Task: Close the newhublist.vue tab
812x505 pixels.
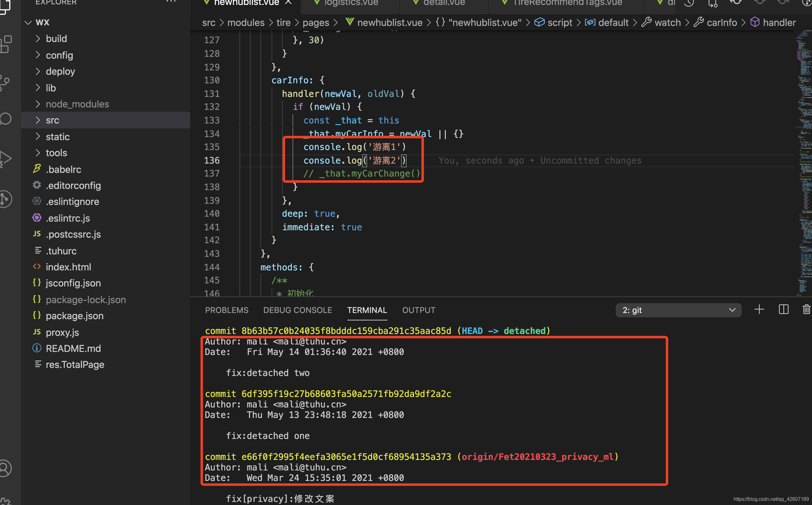Action: pos(288,3)
